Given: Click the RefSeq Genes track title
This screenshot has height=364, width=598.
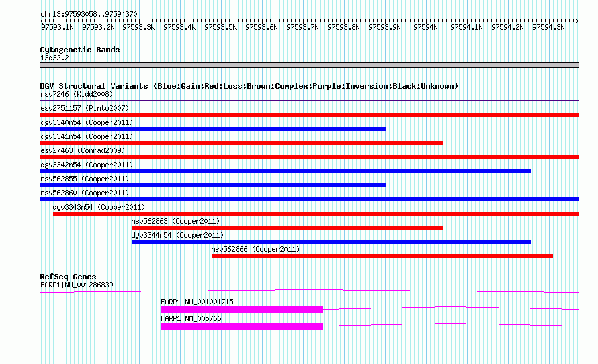Looking at the screenshot, I should click(x=68, y=277).
